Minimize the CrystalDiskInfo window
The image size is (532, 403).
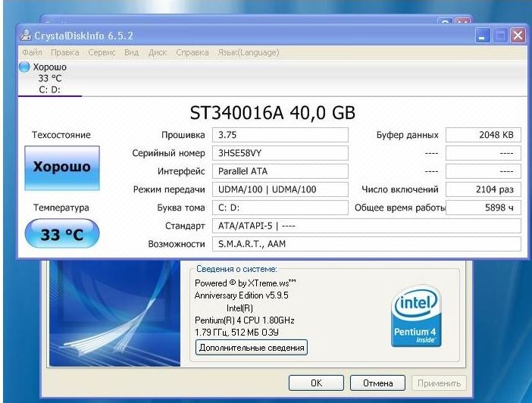482,36
